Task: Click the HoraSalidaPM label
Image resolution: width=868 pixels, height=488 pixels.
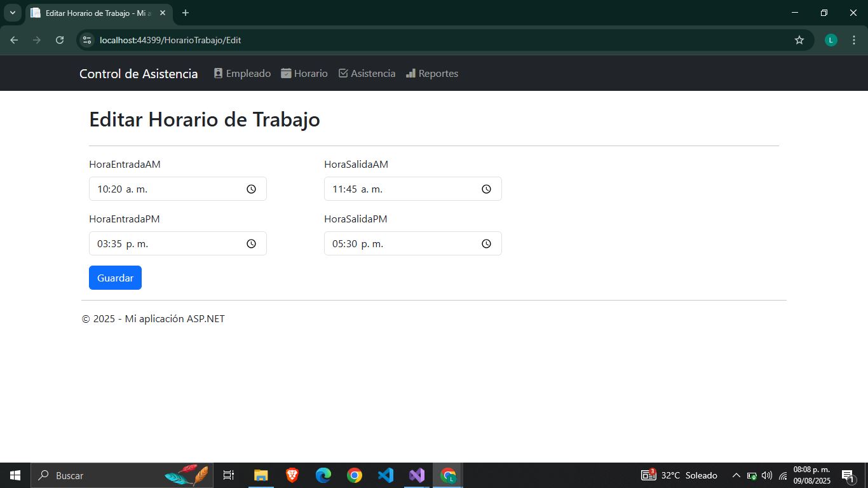Action: click(356, 219)
